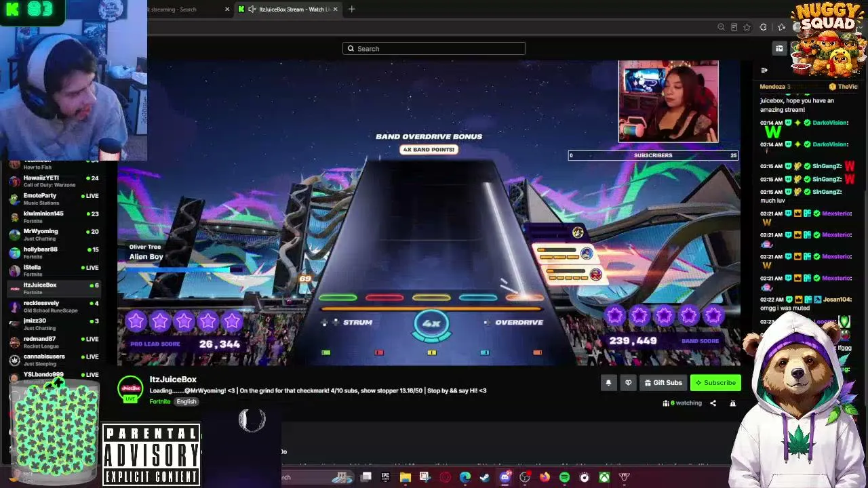Click Josan104 username in chat
This screenshot has height=488, width=868.
click(x=837, y=300)
